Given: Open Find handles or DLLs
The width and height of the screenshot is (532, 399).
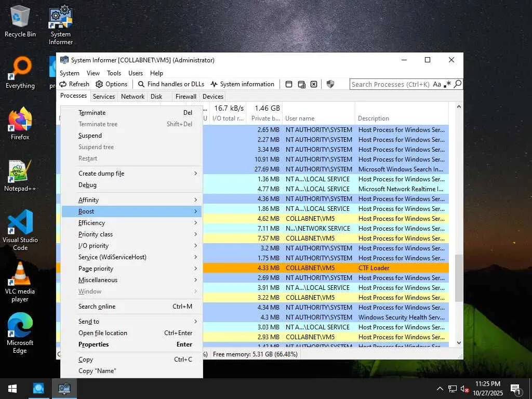Looking at the screenshot, I should click(x=171, y=84).
